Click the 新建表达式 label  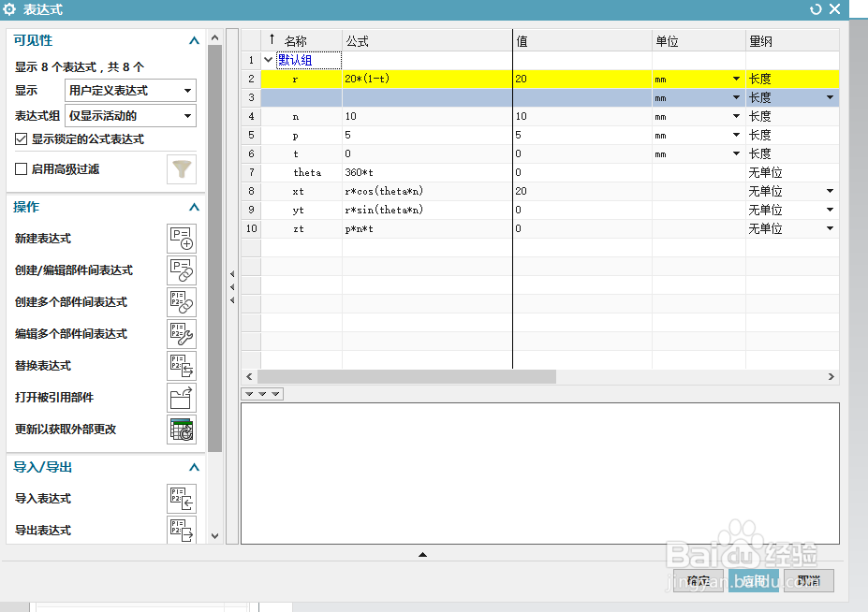point(43,239)
